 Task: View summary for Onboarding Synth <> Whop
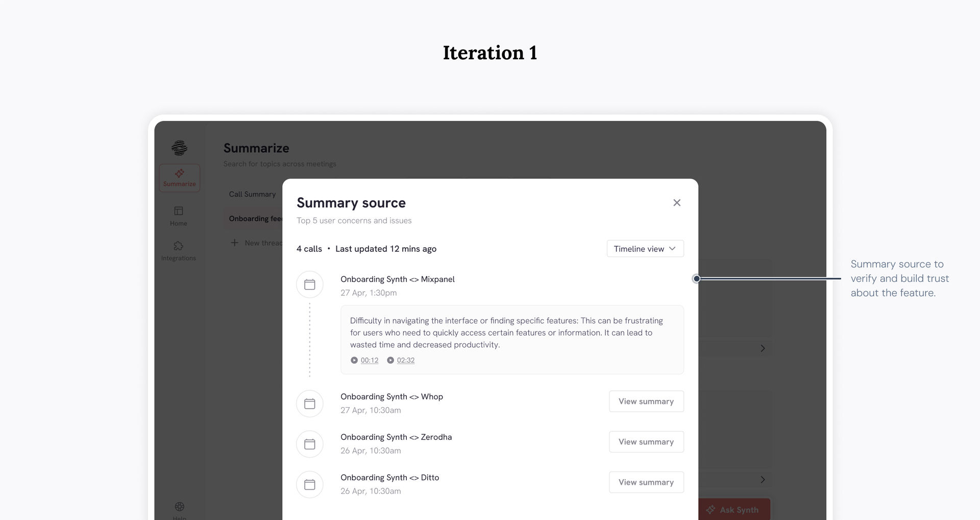[646, 401]
